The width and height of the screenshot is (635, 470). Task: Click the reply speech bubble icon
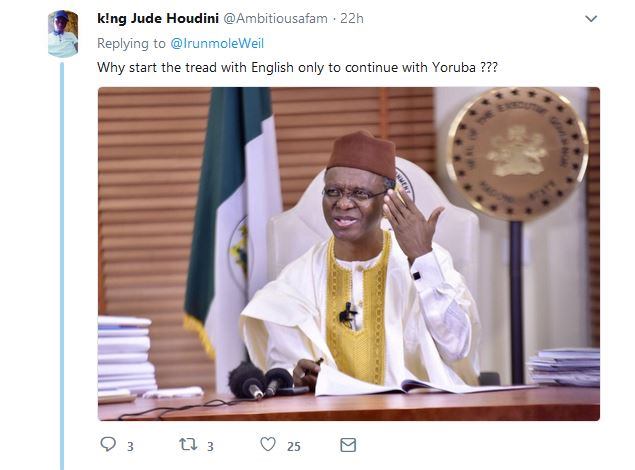[x=108, y=444]
